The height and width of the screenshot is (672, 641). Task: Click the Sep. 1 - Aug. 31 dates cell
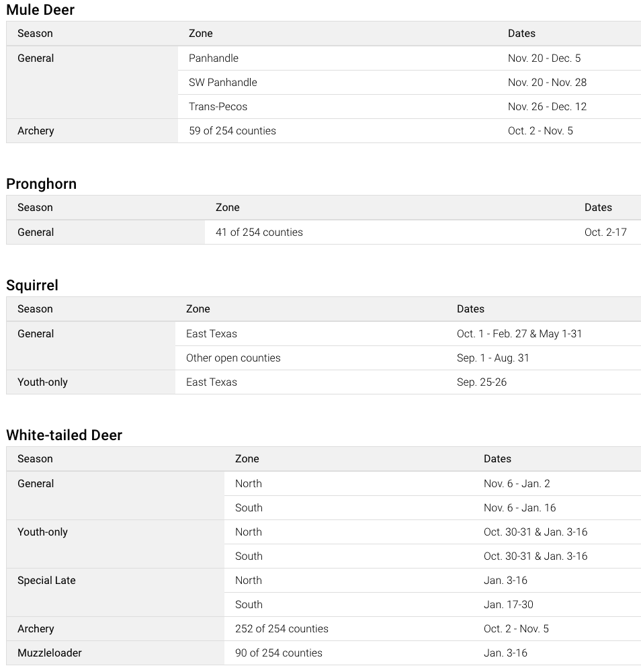pyautogui.click(x=493, y=358)
